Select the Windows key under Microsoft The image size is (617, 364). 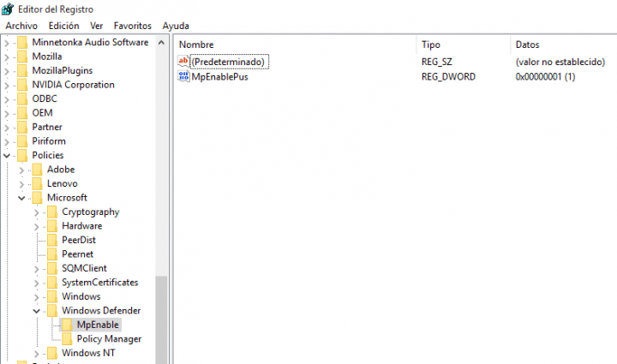click(81, 296)
